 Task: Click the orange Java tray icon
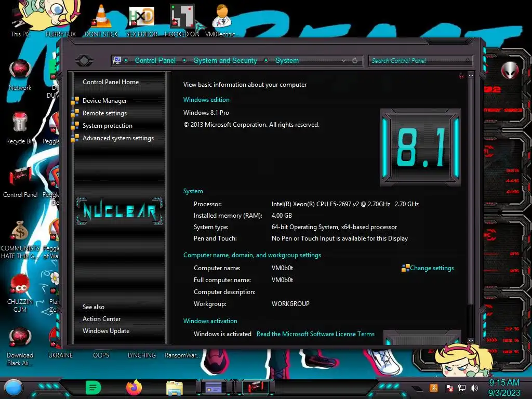(433, 388)
